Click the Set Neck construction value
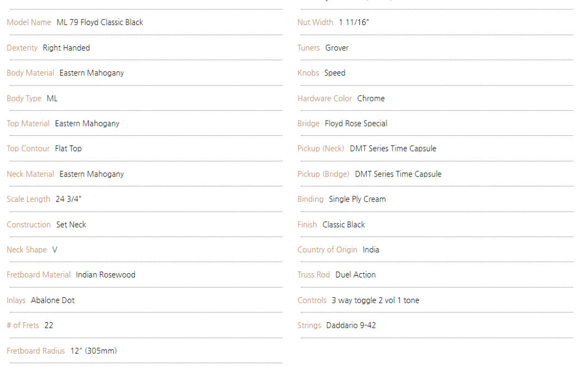Screen dimensions: 588x368 (71, 225)
